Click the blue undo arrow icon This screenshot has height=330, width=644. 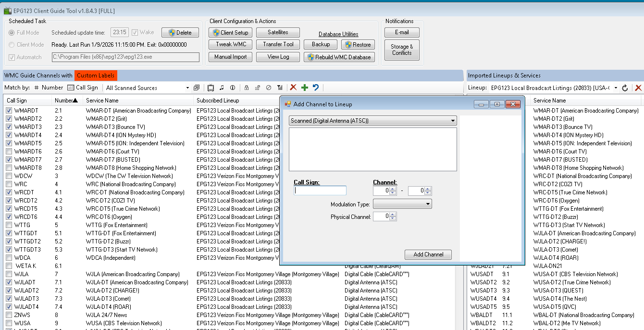tap(316, 87)
